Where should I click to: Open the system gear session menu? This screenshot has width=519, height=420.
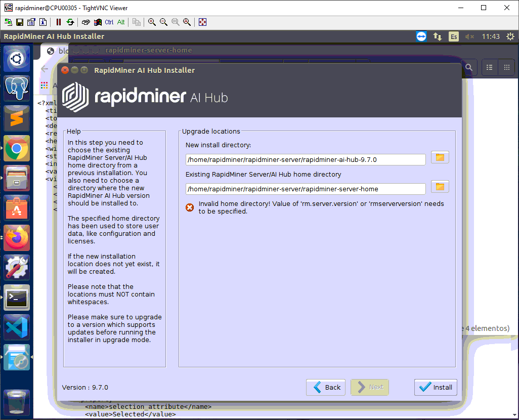coord(510,36)
